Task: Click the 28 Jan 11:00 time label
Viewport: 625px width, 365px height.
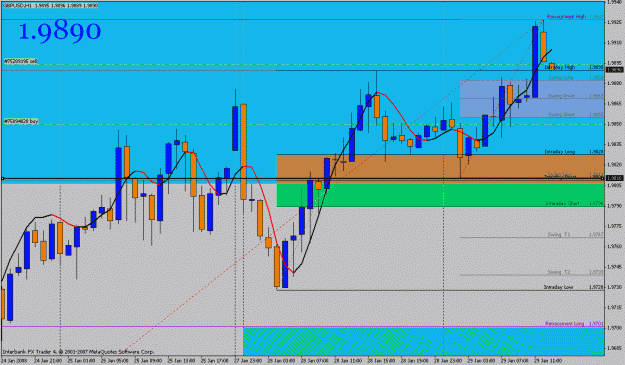Action: click(348, 361)
